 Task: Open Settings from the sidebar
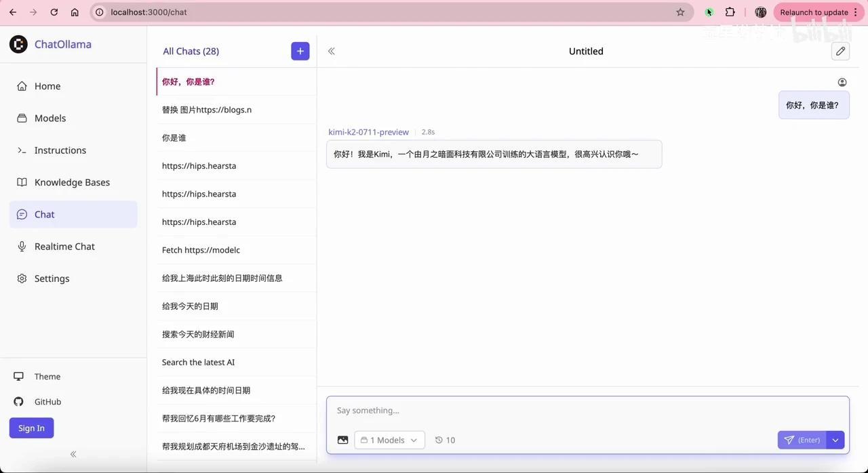point(73,279)
